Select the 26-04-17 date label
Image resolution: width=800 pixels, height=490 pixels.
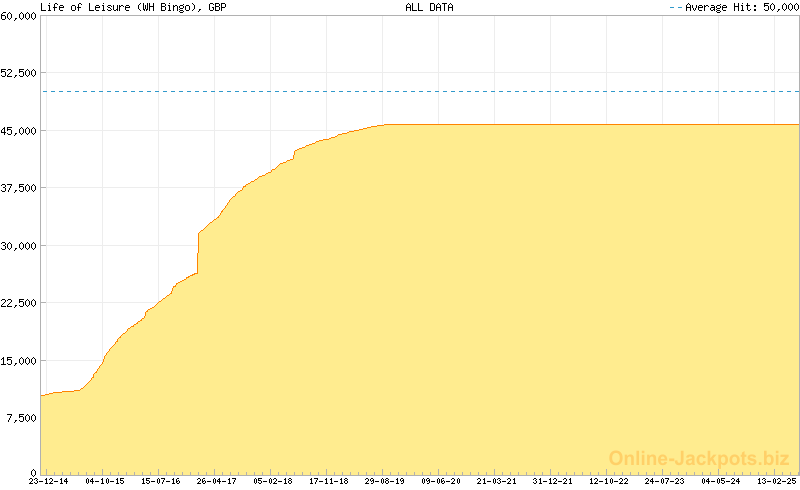click(216, 481)
